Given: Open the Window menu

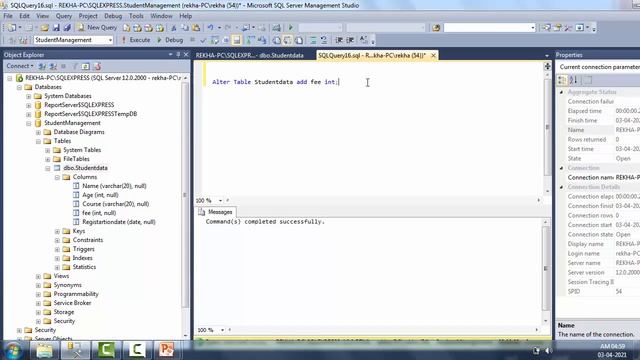Looking at the screenshot, I should [x=161, y=16].
